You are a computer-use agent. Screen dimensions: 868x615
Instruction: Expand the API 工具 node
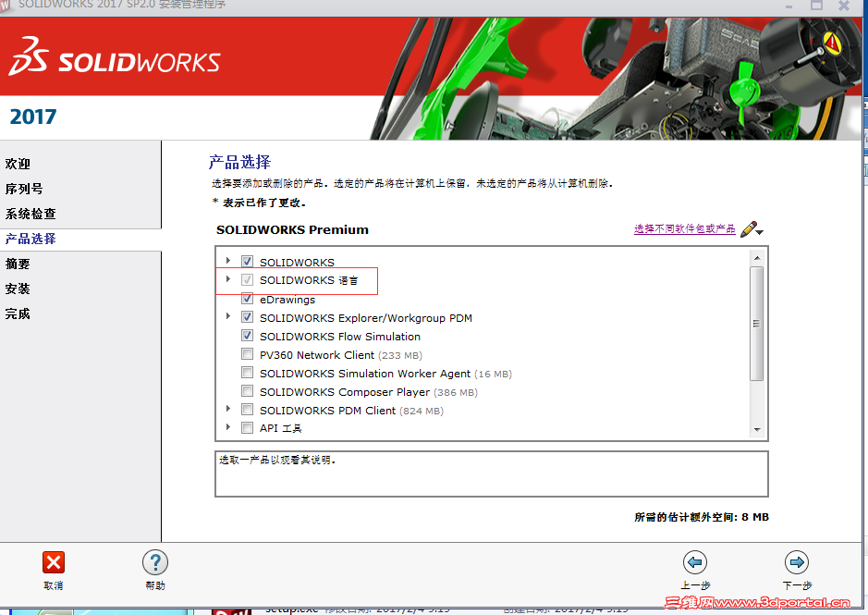(x=228, y=427)
